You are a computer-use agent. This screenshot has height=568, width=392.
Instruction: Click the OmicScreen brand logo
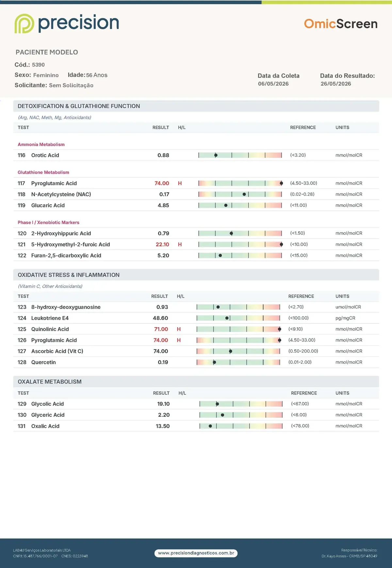click(x=341, y=24)
